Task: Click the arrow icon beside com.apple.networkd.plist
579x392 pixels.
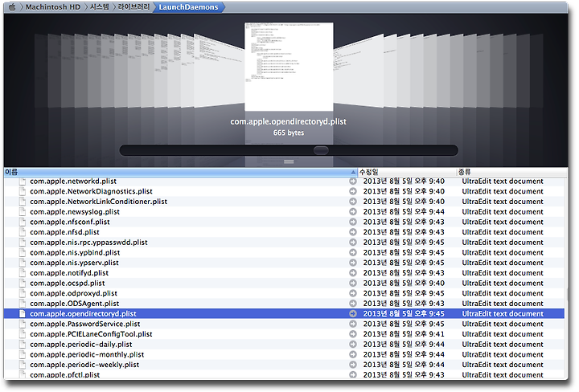Action: (x=353, y=181)
